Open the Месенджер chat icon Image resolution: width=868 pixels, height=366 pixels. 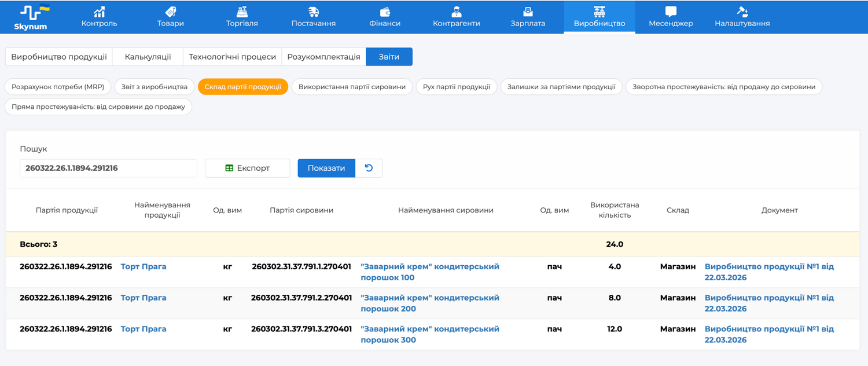(x=671, y=12)
